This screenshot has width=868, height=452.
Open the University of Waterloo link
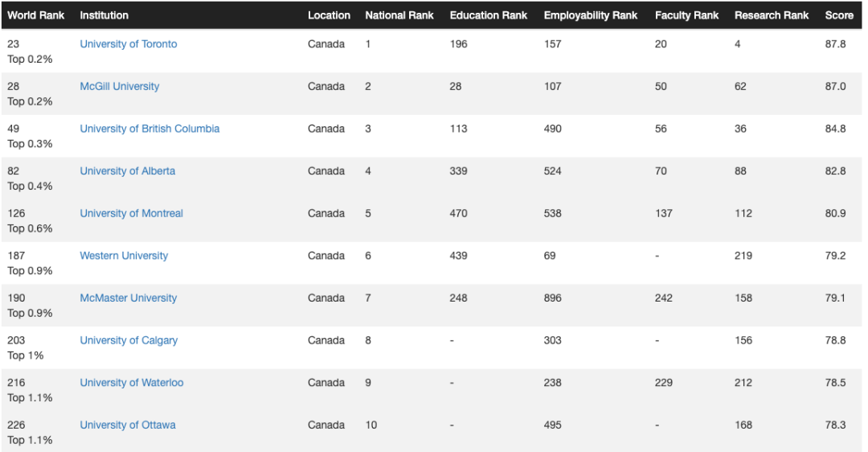(x=132, y=383)
